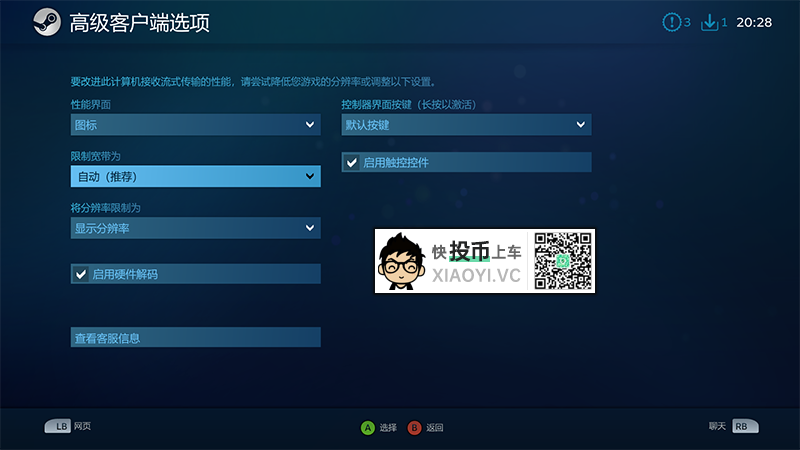Open the downloads icon
Image resolution: width=800 pixels, height=450 pixels.
pos(709,22)
